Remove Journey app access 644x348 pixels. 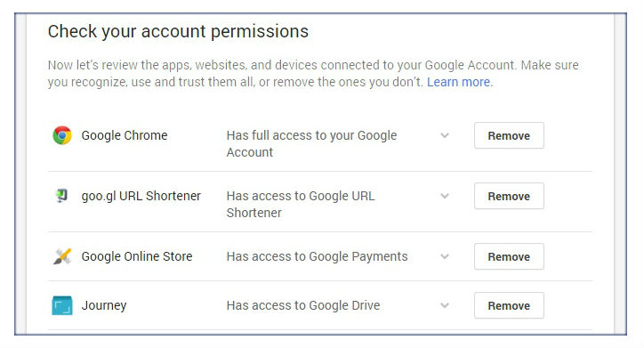tap(509, 305)
